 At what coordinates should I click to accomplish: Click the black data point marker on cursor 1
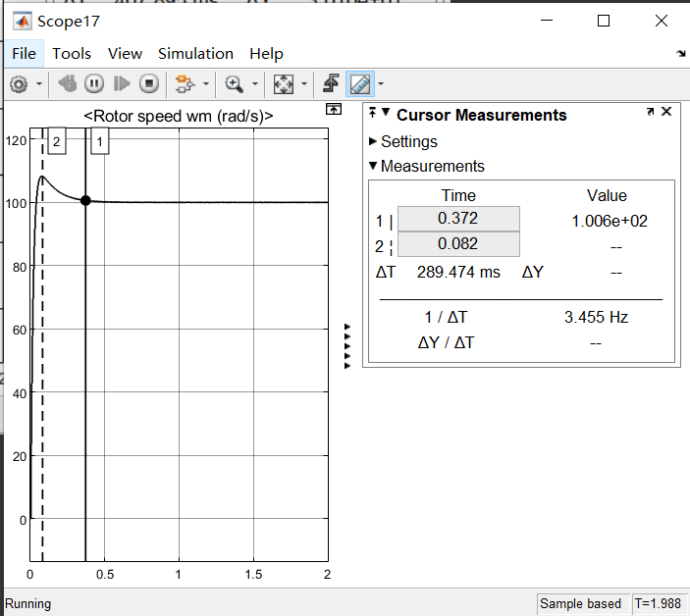tap(85, 200)
